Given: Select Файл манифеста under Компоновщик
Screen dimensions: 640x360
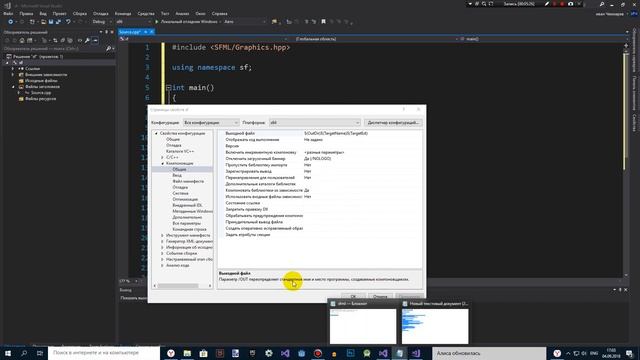Looking at the screenshot, I should tap(188, 181).
